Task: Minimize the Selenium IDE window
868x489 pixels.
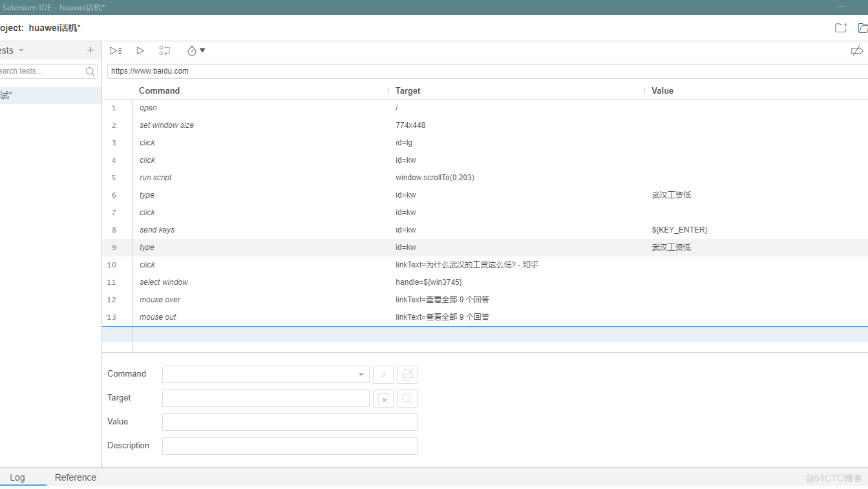Action: pyautogui.click(x=842, y=7)
